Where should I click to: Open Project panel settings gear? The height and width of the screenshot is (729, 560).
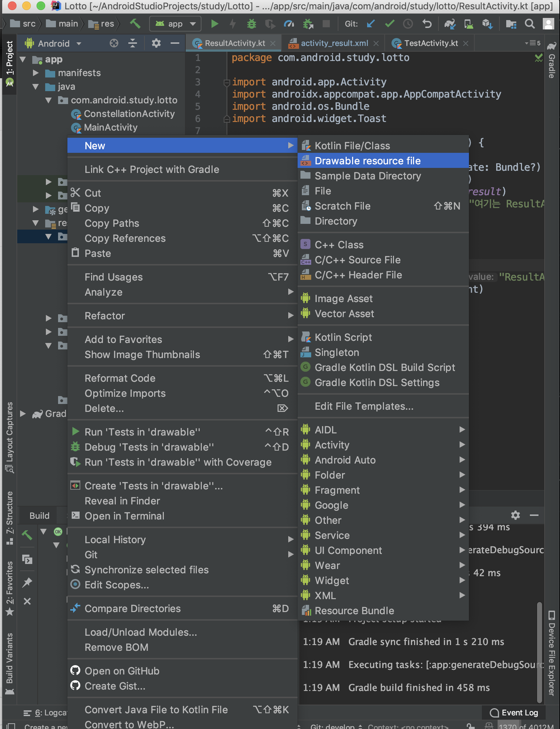pos(156,43)
